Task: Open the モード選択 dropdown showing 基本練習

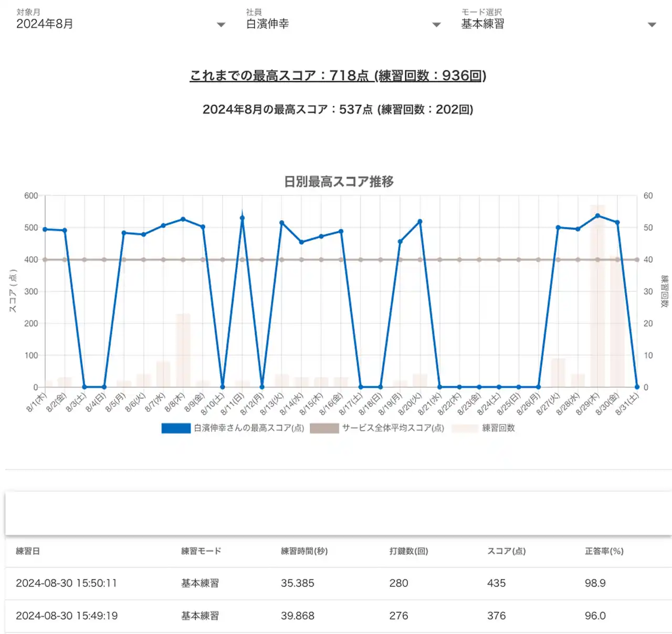Action: click(558, 24)
